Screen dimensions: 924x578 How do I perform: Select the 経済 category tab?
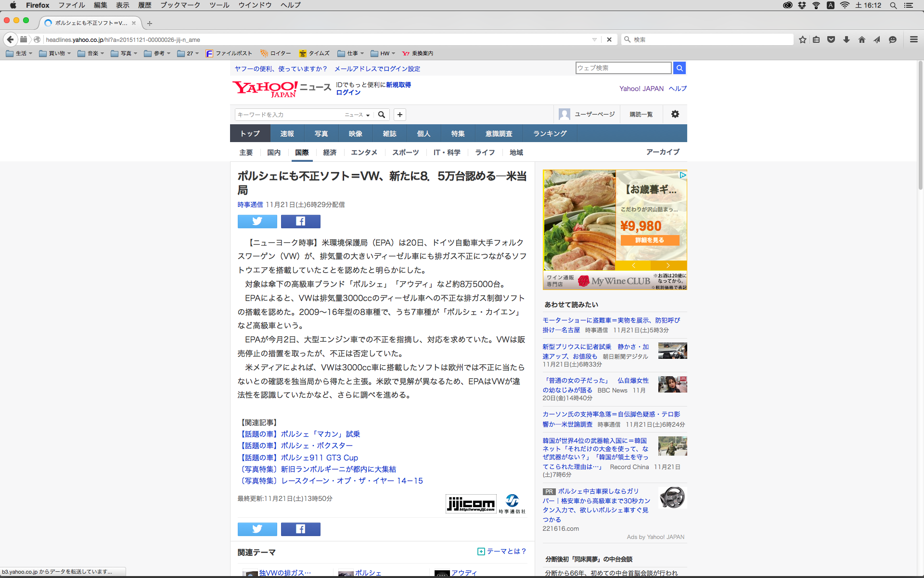tap(330, 152)
